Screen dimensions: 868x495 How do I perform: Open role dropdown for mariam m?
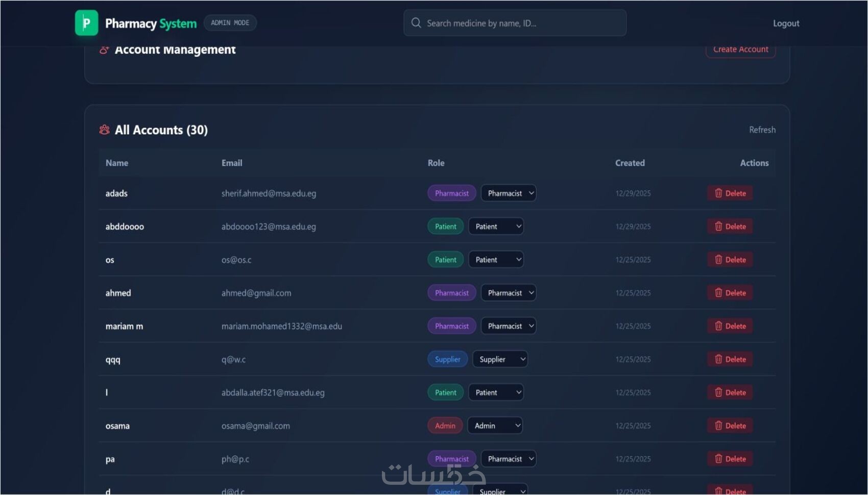point(509,326)
